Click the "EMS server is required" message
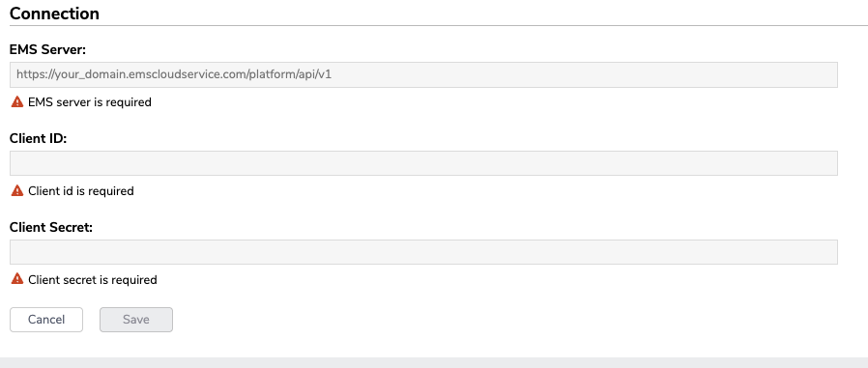This screenshot has height=368, width=868. click(90, 102)
